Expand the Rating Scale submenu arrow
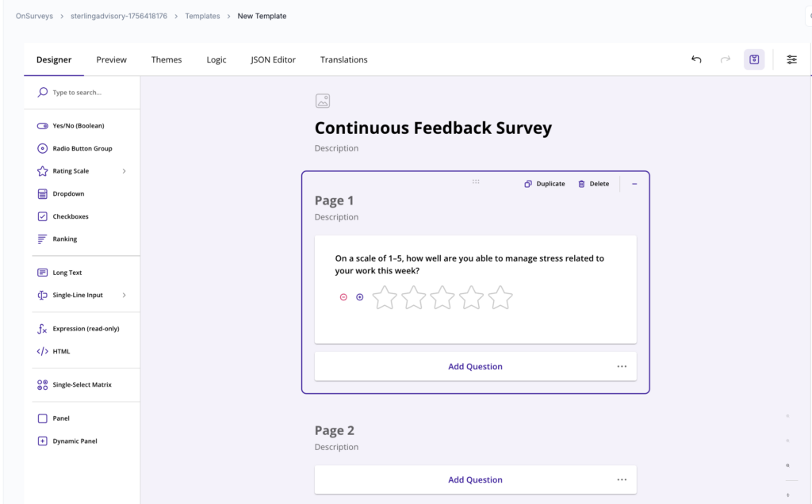Screen dimensions: 812x504 coord(124,171)
